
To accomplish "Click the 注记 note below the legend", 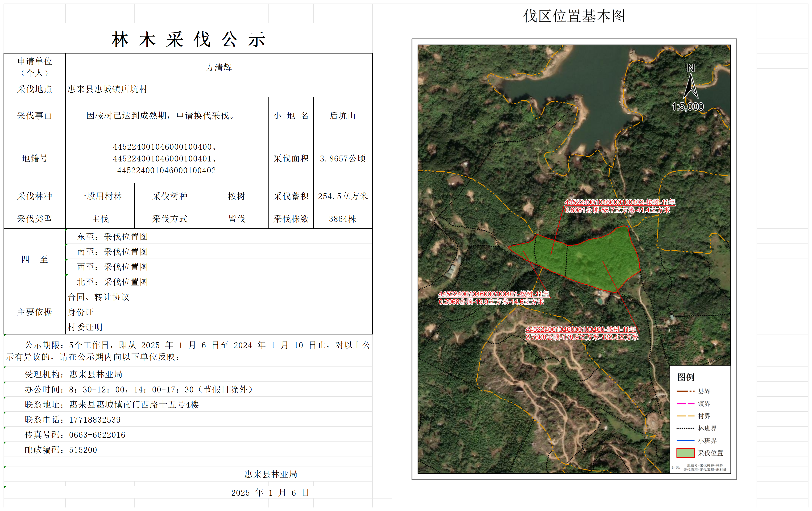I will pos(699,468).
